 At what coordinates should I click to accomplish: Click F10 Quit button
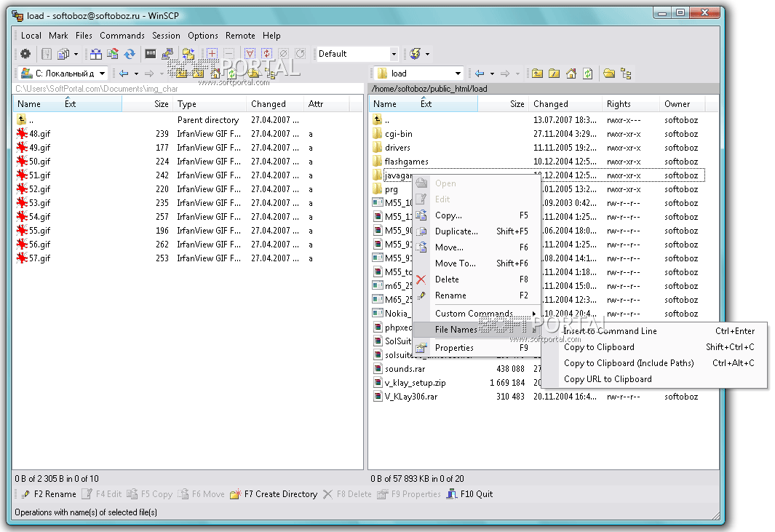(470, 494)
